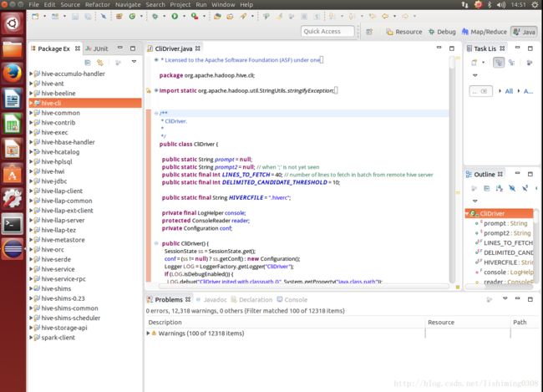The image size is (543, 392).
Task: Switch to the Map/Reduce perspective
Action: coord(484,32)
